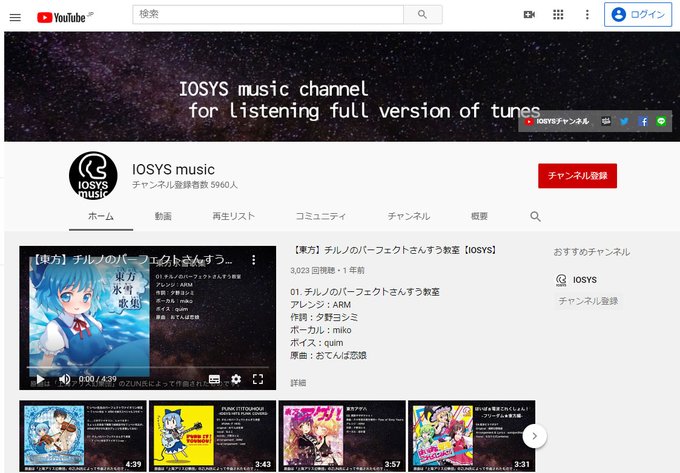Open the LINE link in banner
Screen dimensions: 680x473
[x=661, y=121]
